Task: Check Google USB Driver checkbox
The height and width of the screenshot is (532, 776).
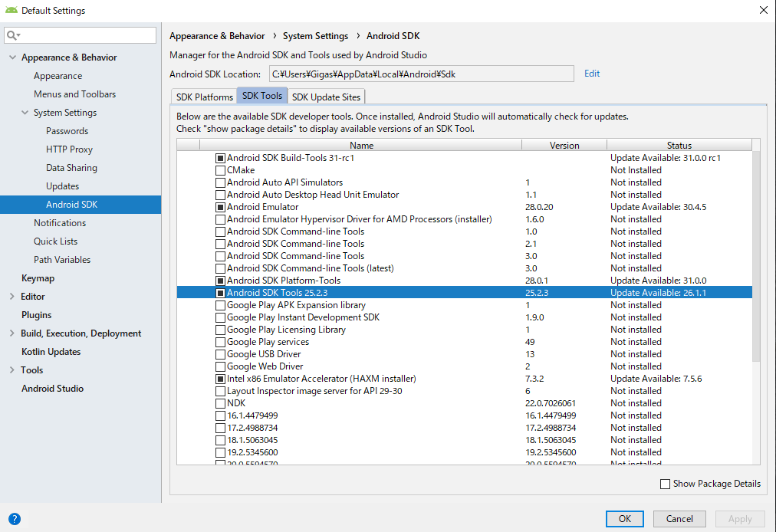Action: tap(220, 354)
